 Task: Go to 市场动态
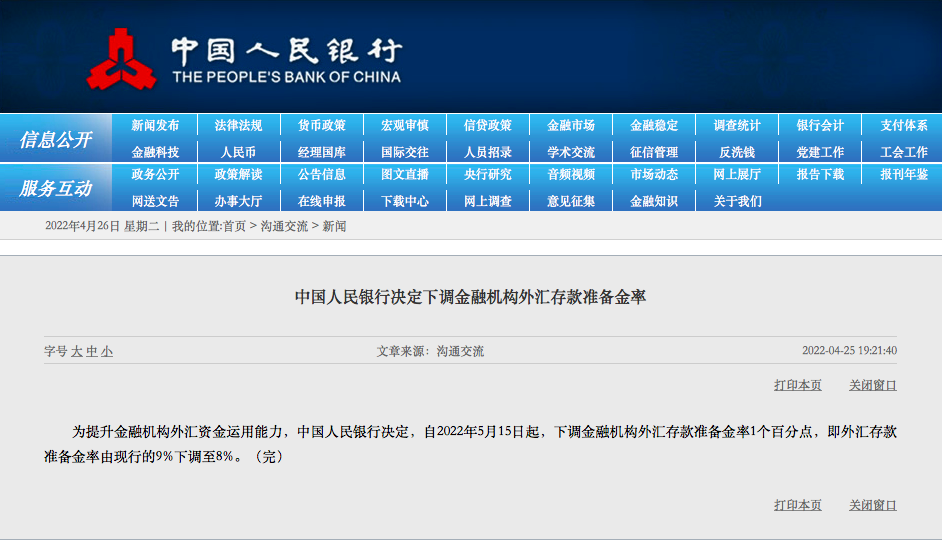click(x=654, y=175)
